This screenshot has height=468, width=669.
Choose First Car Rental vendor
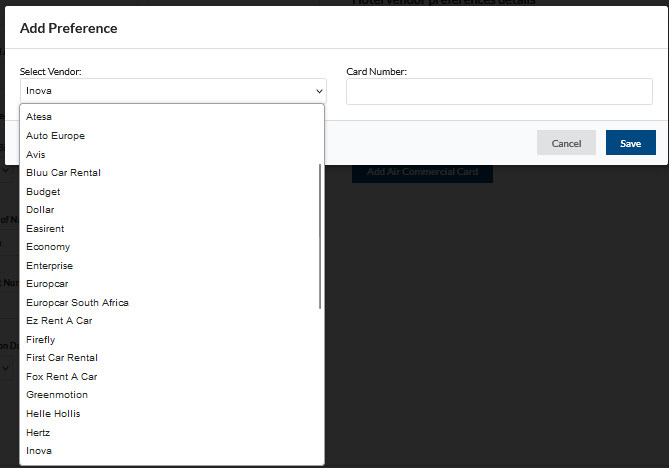coord(172,358)
